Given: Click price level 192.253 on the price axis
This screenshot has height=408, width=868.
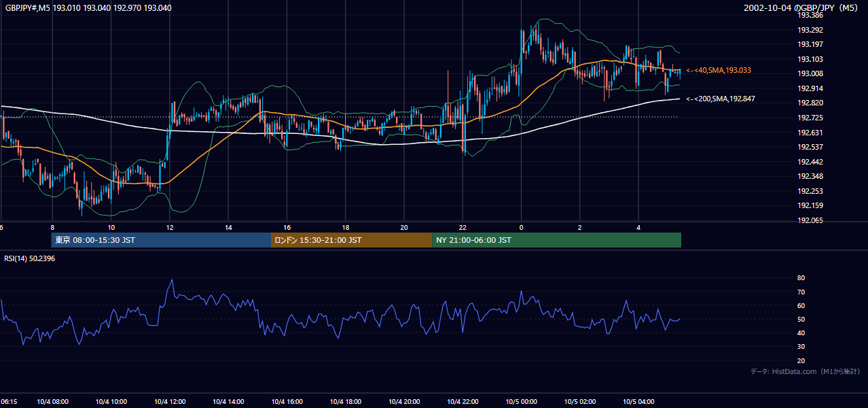Looking at the screenshot, I should 810,191.
